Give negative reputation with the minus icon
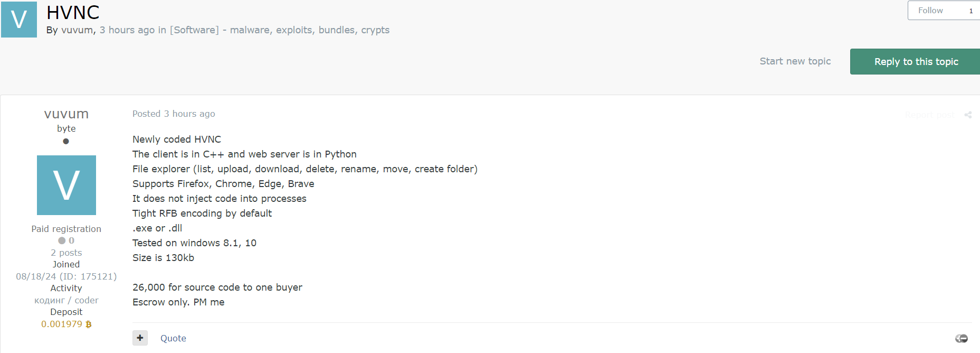 pyautogui.click(x=964, y=339)
